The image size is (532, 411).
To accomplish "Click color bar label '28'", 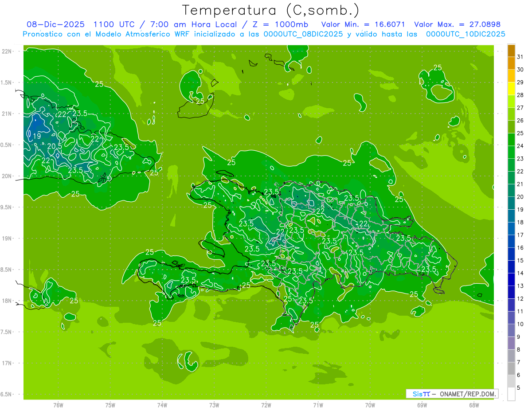I will (520, 95).
